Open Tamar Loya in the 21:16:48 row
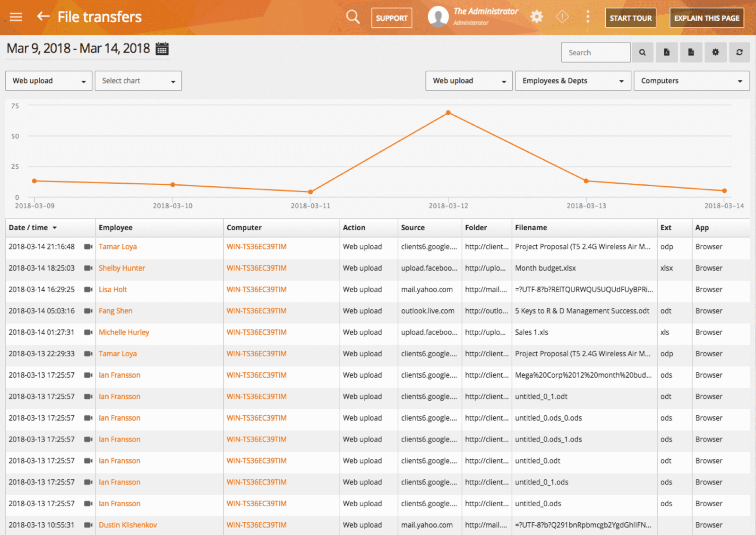756x535 pixels. (118, 247)
